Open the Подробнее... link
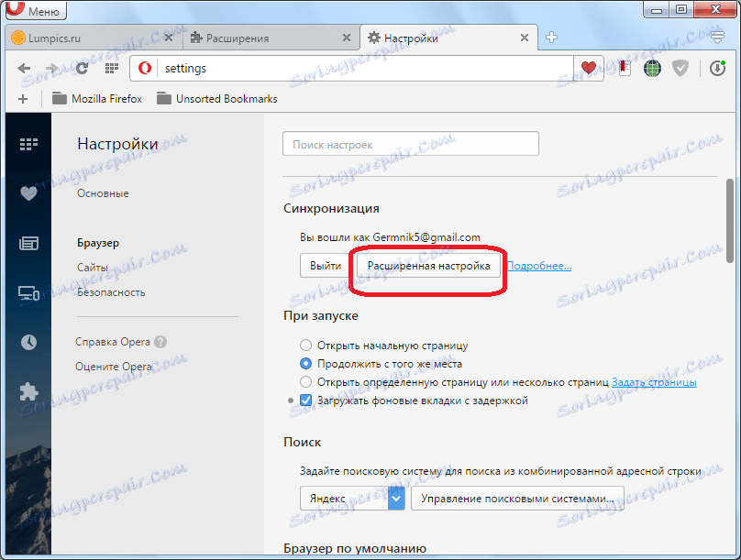The width and height of the screenshot is (741, 560). point(539,266)
